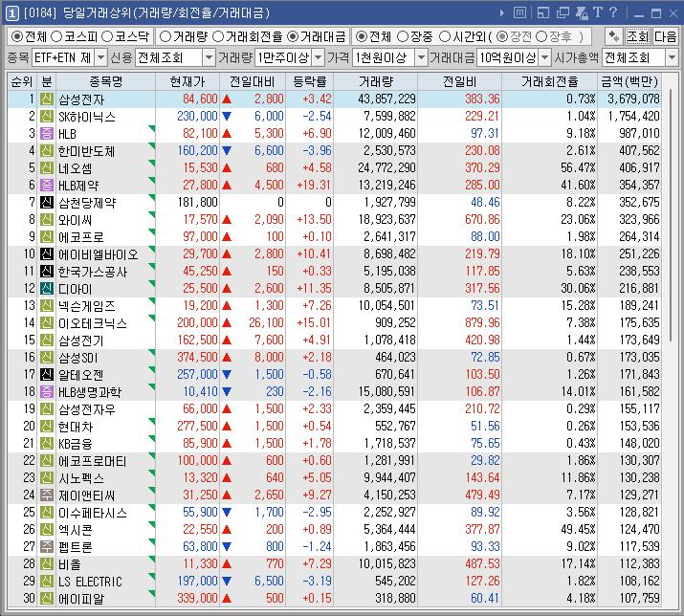The width and height of the screenshot is (684, 616).
Task: Click 비올 change rate +7.29
Action: (318, 563)
